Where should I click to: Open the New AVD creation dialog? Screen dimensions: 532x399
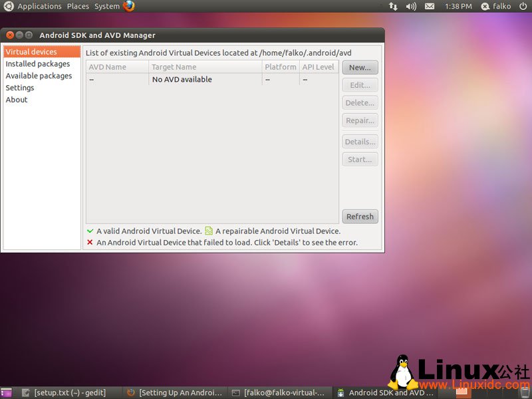tap(359, 67)
